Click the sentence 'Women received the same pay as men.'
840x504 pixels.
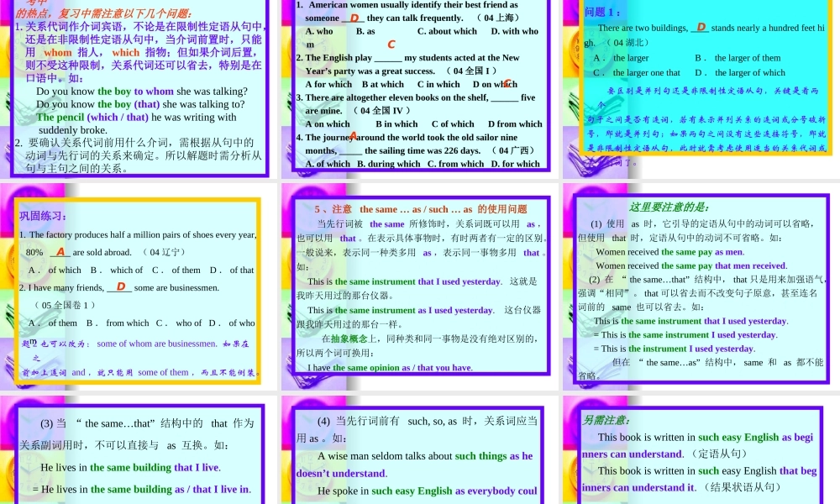tap(670, 252)
